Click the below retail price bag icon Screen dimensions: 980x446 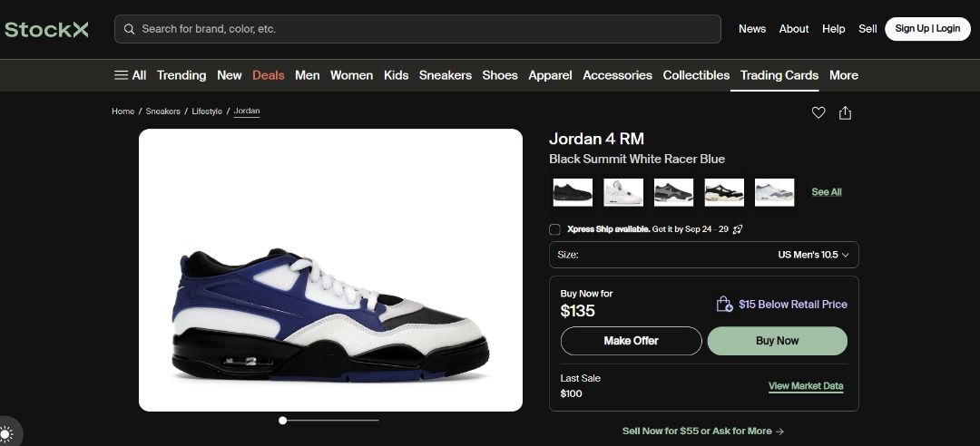724,305
